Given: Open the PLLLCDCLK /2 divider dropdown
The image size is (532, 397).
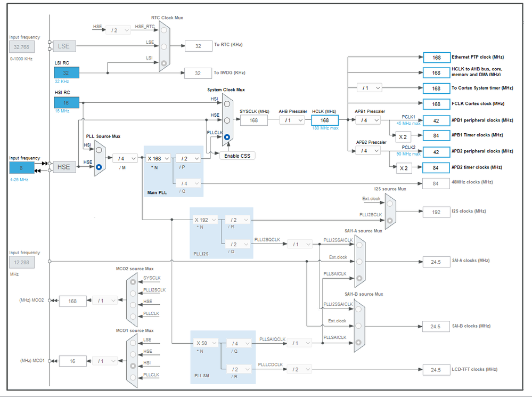Looking at the screenshot, I should [x=300, y=369].
